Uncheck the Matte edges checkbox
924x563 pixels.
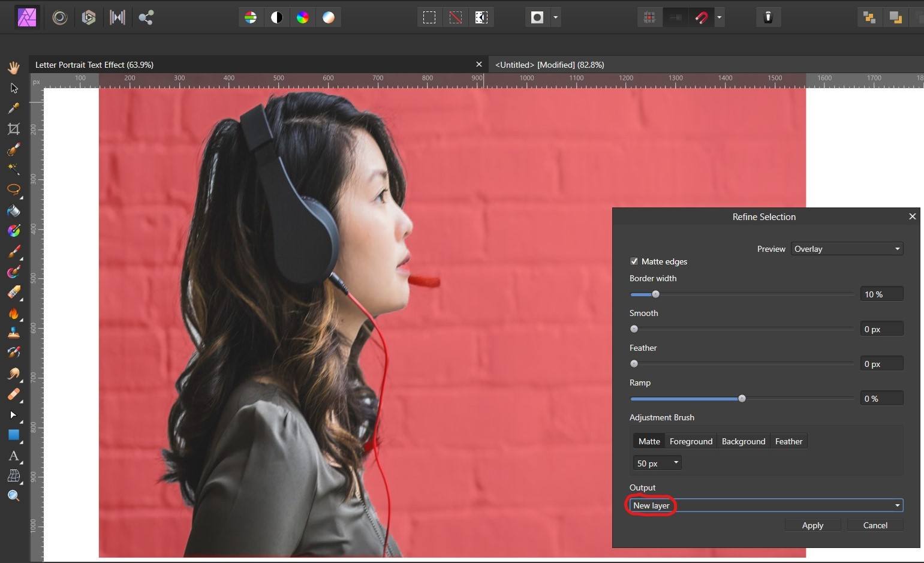[x=634, y=261]
